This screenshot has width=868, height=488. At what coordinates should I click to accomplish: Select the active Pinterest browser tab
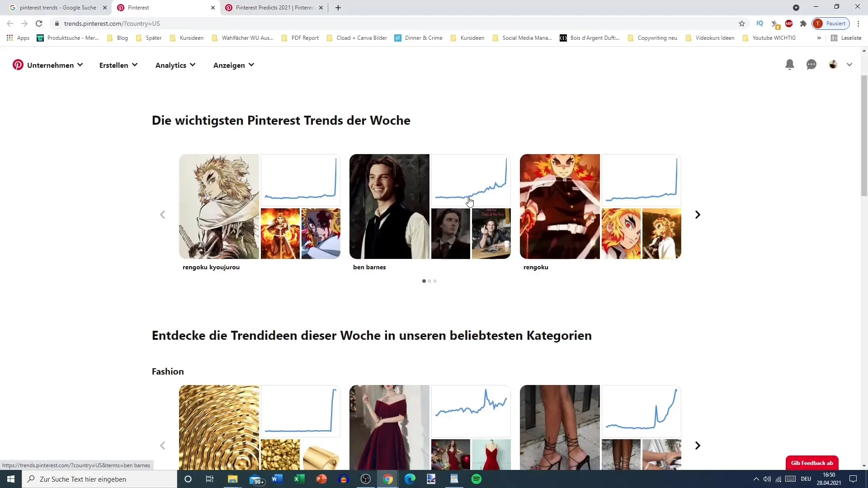tap(166, 8)
